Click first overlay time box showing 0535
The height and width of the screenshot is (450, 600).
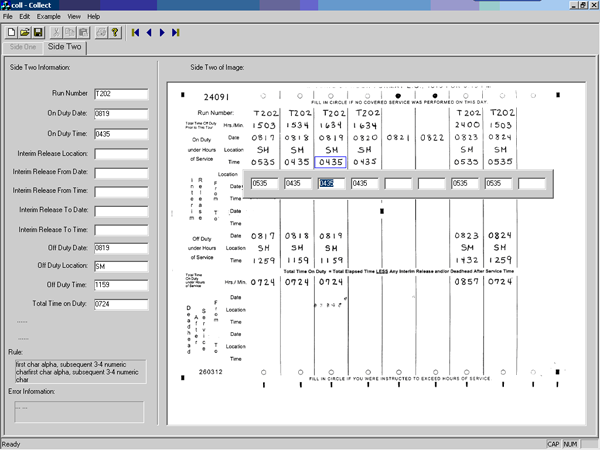click(264, 184)
